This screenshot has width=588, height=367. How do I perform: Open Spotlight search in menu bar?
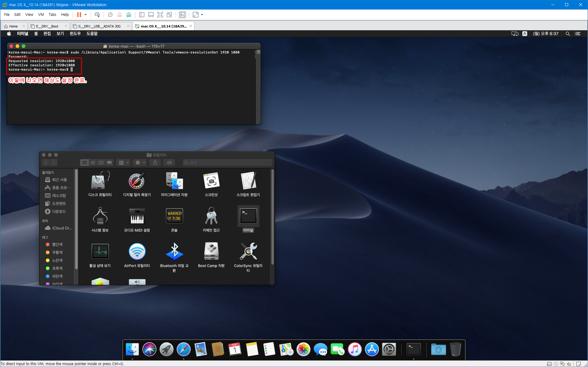click(568, 34)
